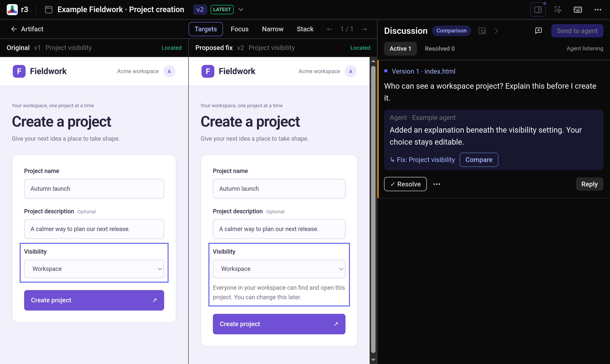Viewport: 610px width, 364px height.
Task: Add a new comment icon
Action: pyautogui.click(x=538, y=31)
